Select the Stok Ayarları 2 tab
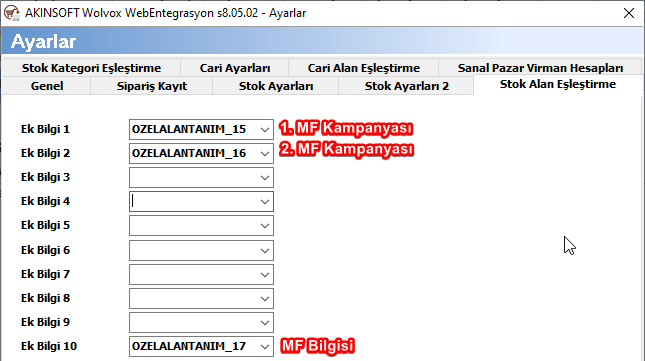Image resolution: width=645 pixels, height=361 pixels. [406, 86]
